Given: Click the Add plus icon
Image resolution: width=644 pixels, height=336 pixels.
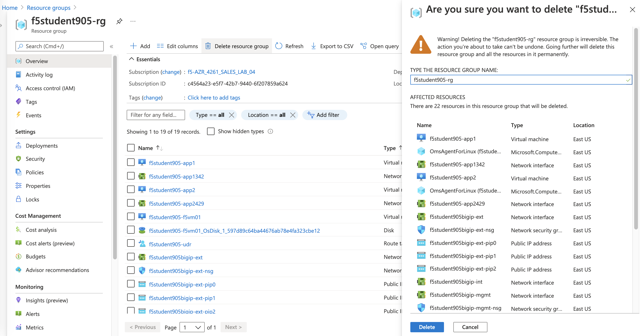Looking at the screenshot, I should click(x=133, y=46).
